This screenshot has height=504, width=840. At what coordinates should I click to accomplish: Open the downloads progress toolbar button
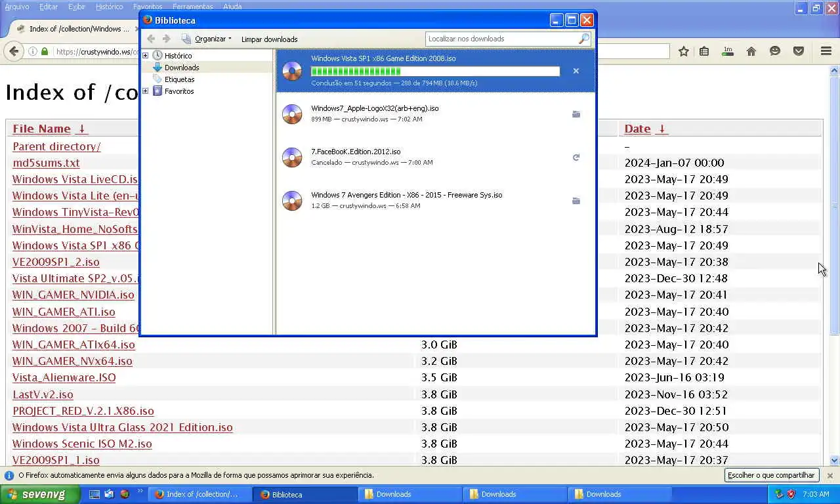click(727, 51)
